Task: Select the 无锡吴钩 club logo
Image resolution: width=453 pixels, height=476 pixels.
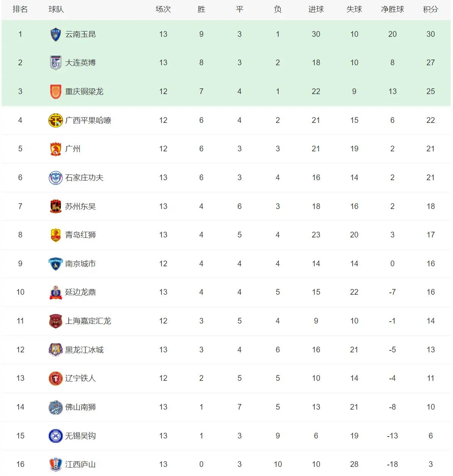Action: [56, 436]
